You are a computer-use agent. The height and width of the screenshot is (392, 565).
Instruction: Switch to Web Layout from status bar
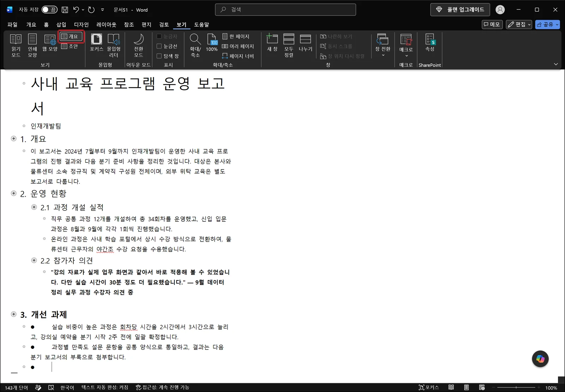click(482, 387)
